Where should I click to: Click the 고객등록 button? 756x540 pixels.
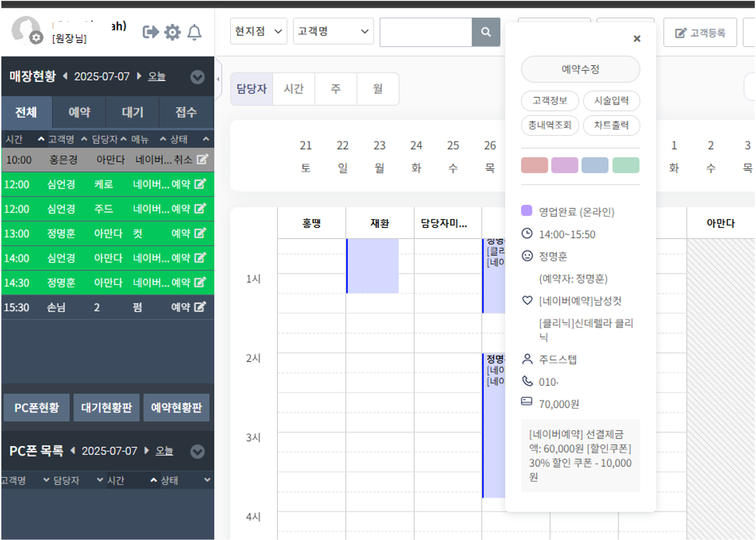click(700, 33)
